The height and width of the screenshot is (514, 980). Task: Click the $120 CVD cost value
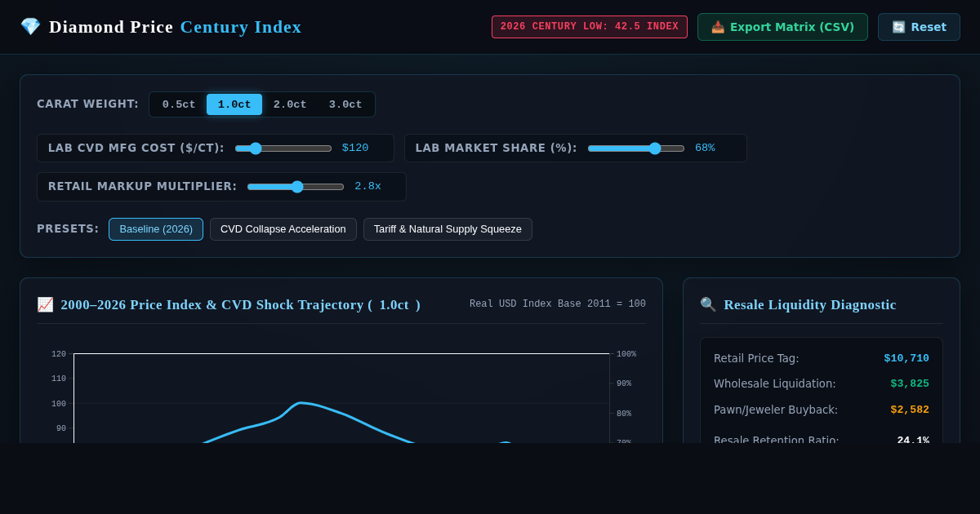pos(355,148)
